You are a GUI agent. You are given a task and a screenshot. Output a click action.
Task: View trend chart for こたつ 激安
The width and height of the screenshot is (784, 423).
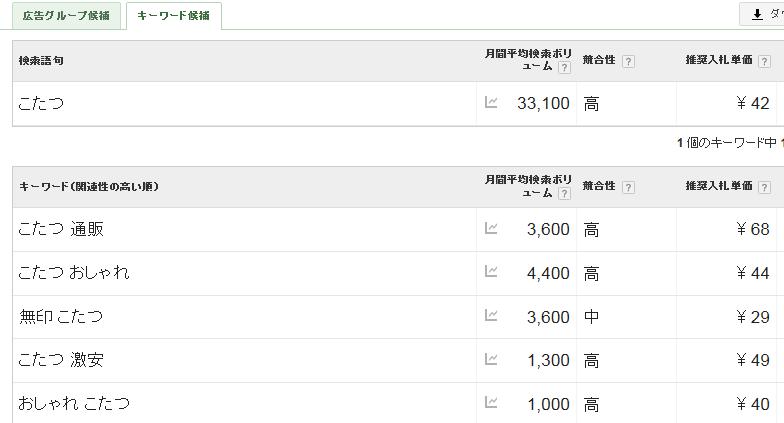[491, 359]
